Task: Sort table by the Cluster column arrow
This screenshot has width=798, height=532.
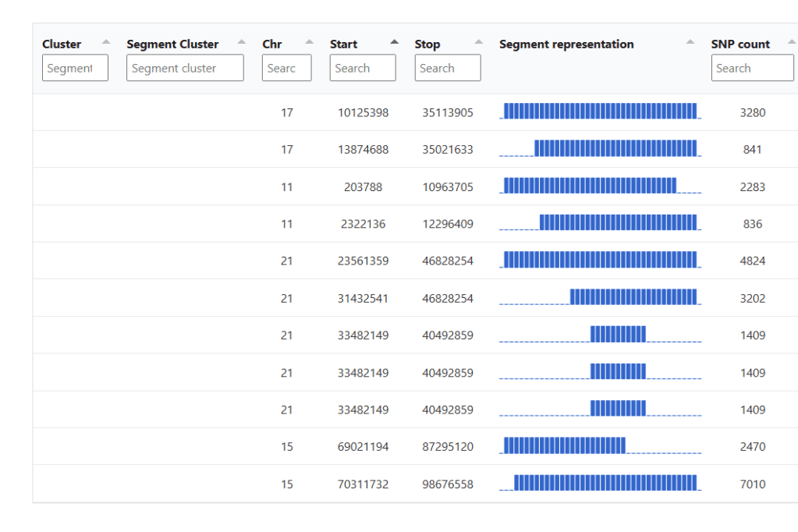Action: (106, 42)
